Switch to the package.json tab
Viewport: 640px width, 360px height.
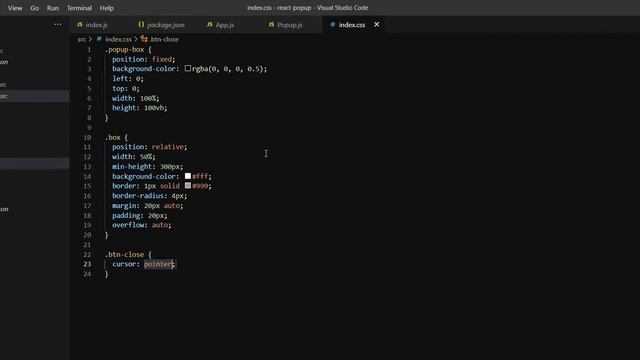(x=166, y=25)
